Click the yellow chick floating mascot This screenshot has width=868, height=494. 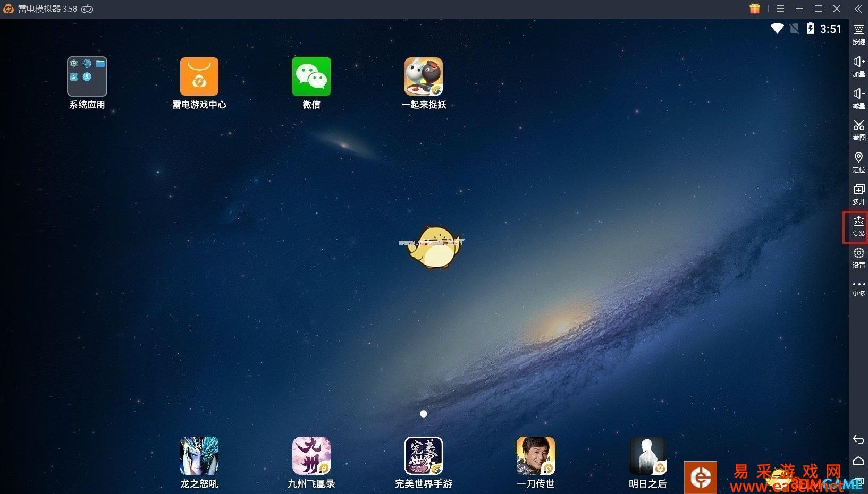pyautogui.click(x=436, y=248)
